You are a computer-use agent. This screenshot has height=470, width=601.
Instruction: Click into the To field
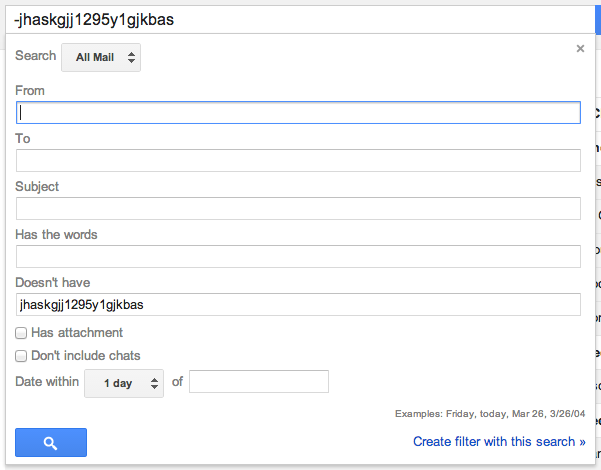coord(298,161)
